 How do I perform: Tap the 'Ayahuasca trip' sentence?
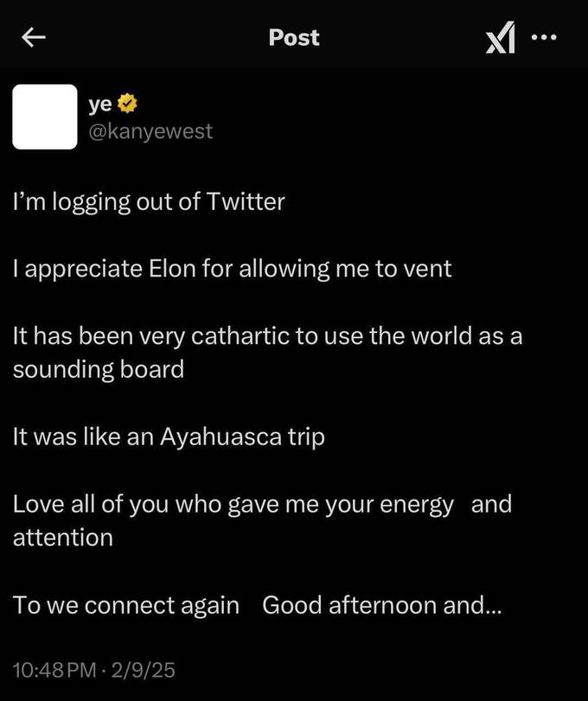tap(169, 437)
